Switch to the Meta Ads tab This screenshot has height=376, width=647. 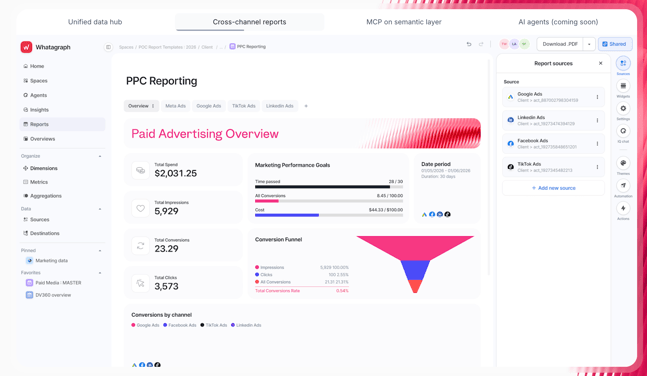pyautogui.click(x=175, y=106)
